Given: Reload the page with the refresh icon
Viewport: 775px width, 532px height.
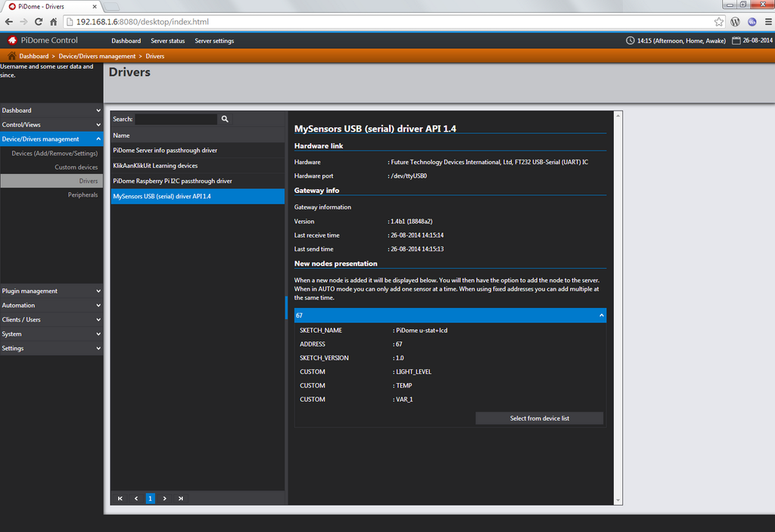Looking at the screenshot, I should (x=39, y=22).
